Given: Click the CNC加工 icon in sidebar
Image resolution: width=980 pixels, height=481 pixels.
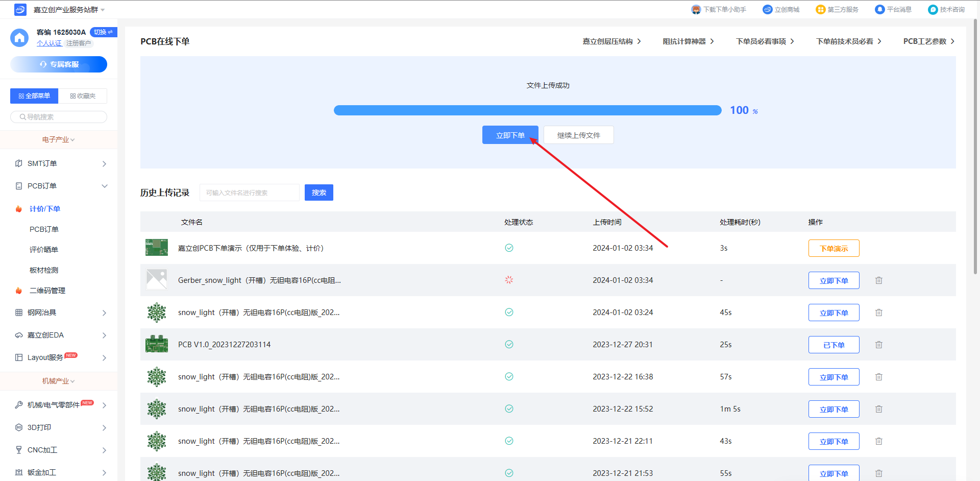Looking at the screenshot, I should pos(19,450).
